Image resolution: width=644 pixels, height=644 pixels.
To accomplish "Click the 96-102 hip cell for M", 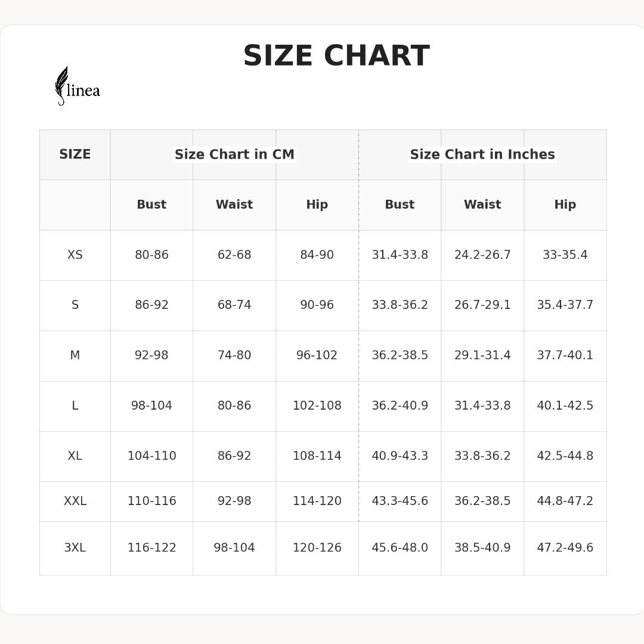I will click(317, 355).
